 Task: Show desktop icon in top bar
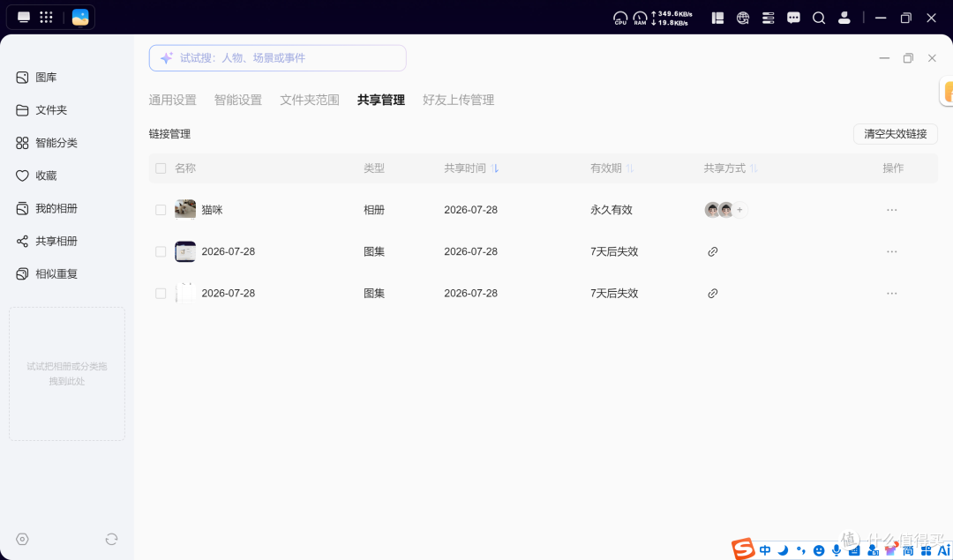click(24, 17)
